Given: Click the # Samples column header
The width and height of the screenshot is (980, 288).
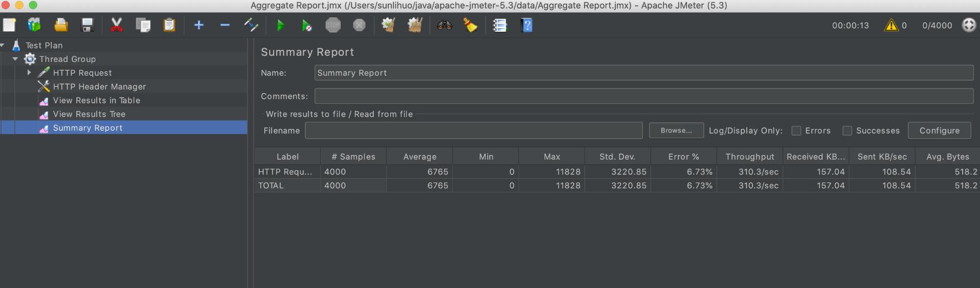Looking at the screenshot, I should (x=353, y=157).
